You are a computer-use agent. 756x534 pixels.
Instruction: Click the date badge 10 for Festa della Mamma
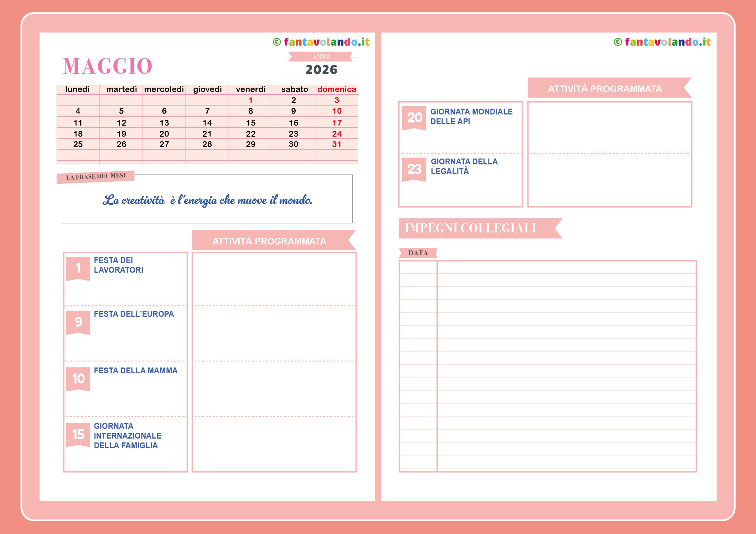tap(78, 378)
